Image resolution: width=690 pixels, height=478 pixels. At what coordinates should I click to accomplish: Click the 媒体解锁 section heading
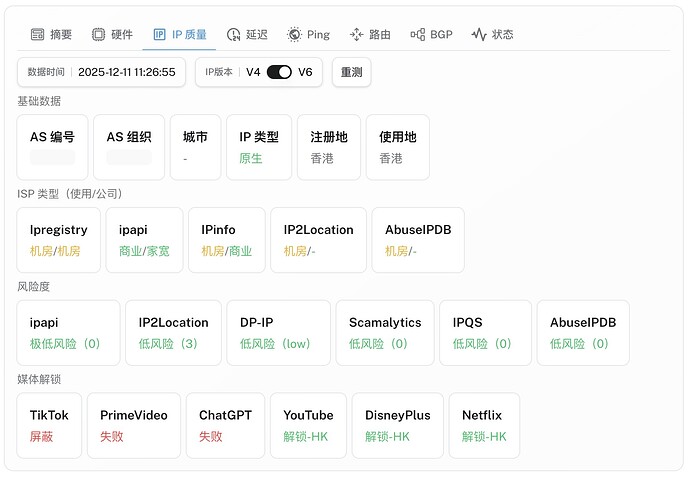[39, 379]
